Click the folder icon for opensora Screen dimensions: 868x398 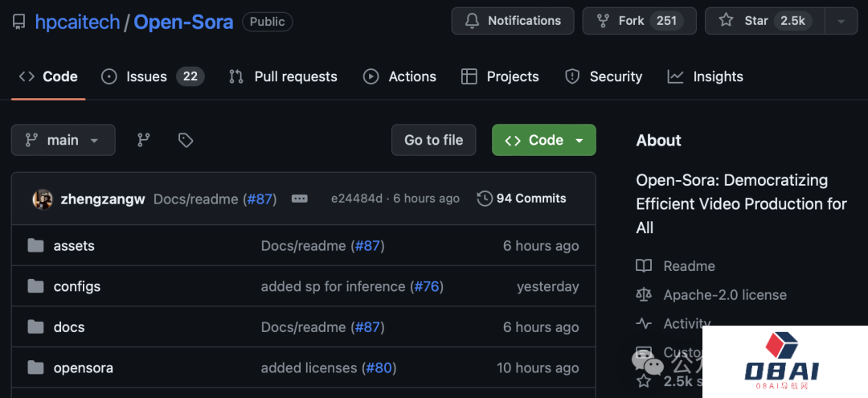(x=36, y=367)
